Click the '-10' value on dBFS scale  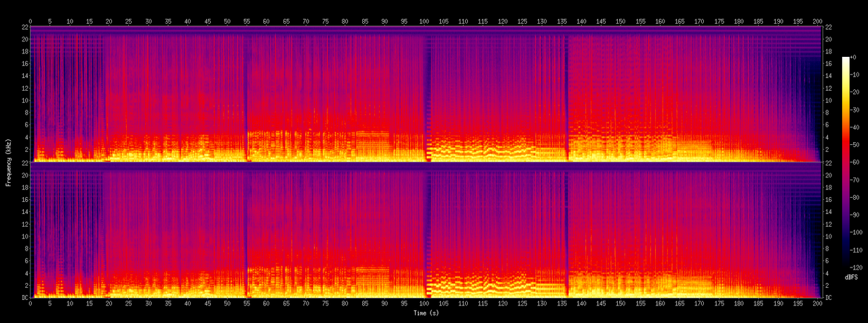(854, 75)
